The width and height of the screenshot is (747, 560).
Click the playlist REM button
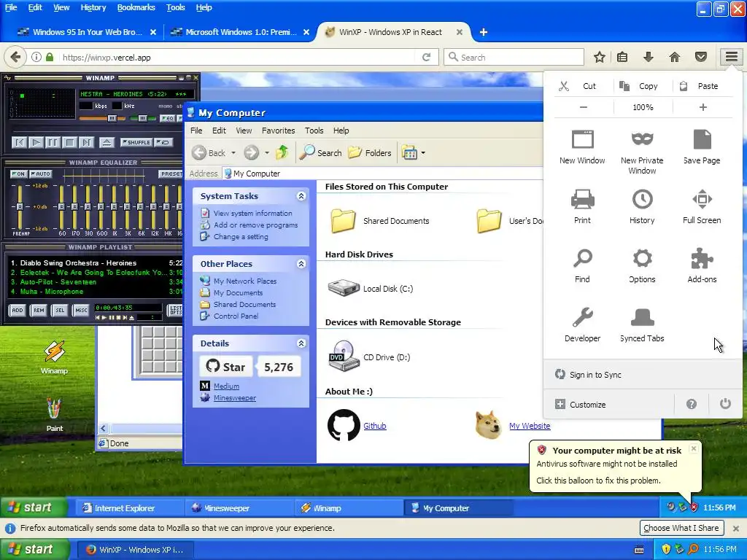pos(39,310)
